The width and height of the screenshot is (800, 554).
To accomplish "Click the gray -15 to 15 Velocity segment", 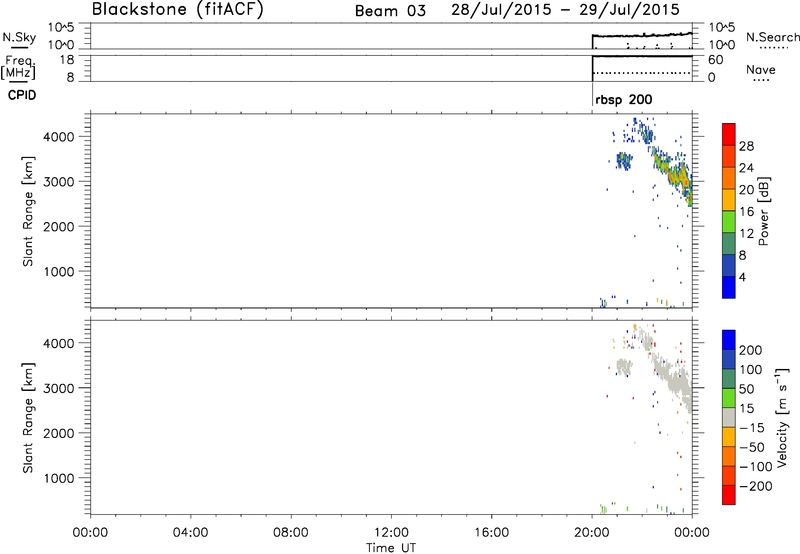I will (729, 417).
